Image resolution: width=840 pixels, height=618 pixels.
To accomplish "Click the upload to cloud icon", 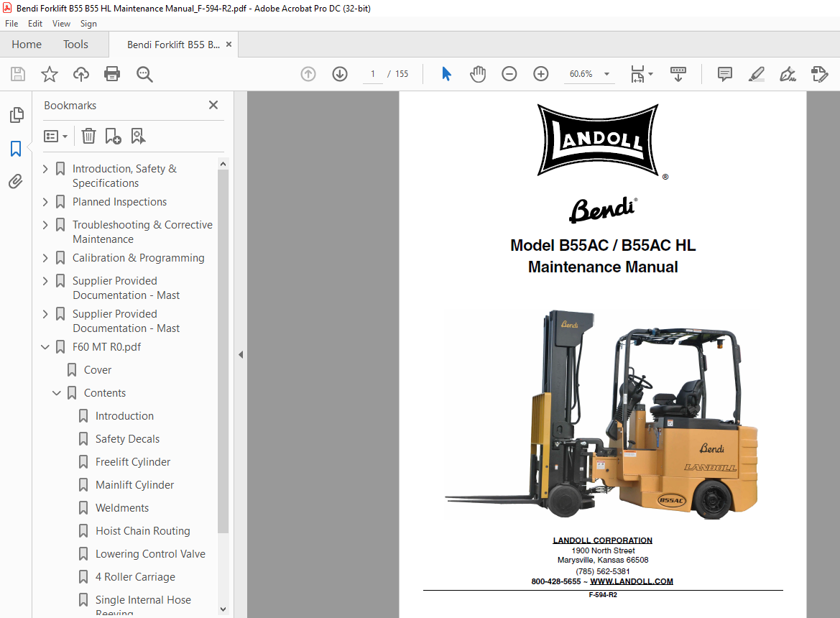I will pyautogui.click(x=81, y=74).
